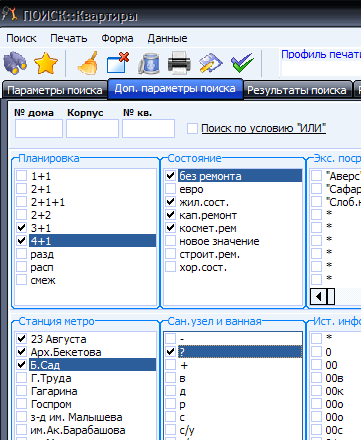
Task: Click the 'Профиль печати' field
Action: (x=321, y=69)
